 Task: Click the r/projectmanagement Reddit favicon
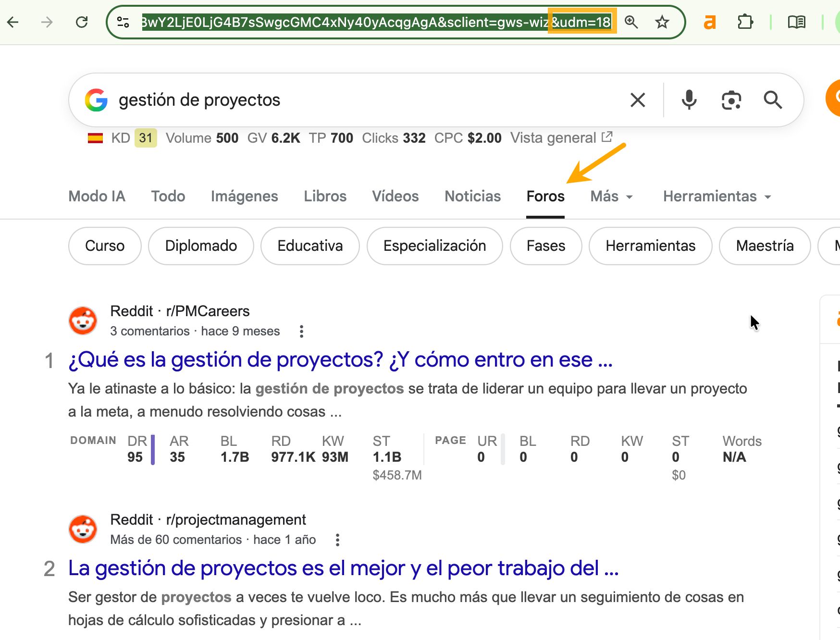click(83, 529)
